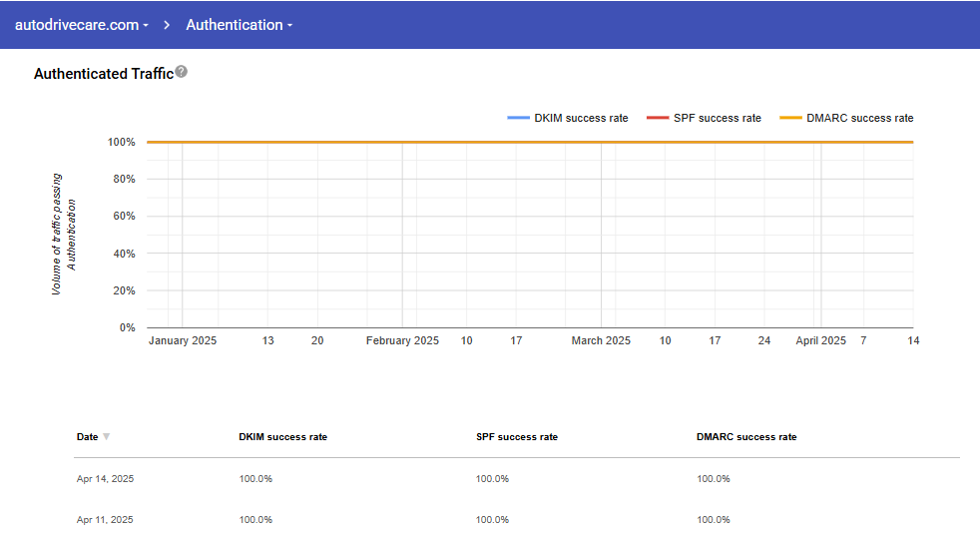Sort table by Date column header

(x=88, y=437)
